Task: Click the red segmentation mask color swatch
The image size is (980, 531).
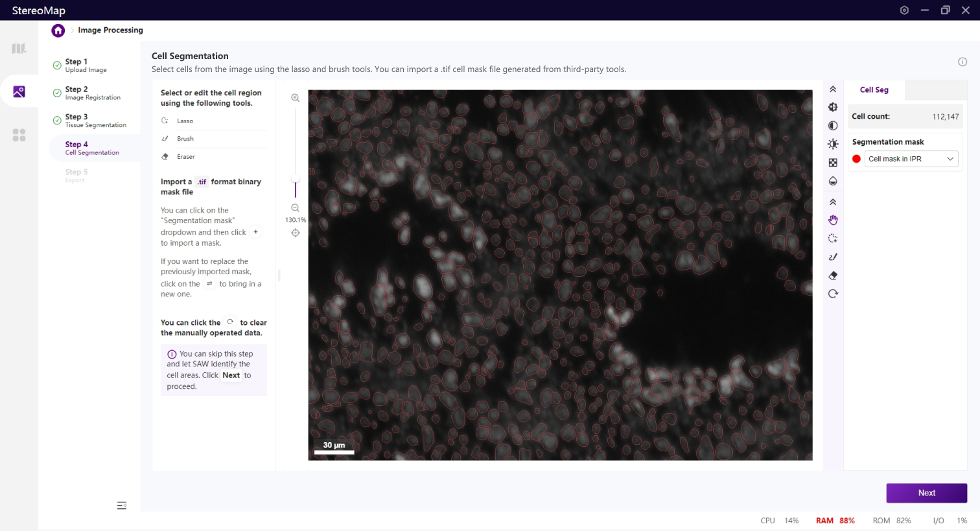Action: pyautogui.click(x=856, y=159)
